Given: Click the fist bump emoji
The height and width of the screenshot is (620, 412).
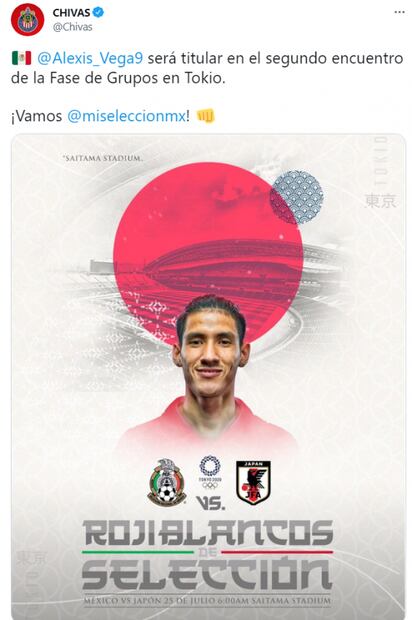Looking at the screenshot, I should (206, 116).
